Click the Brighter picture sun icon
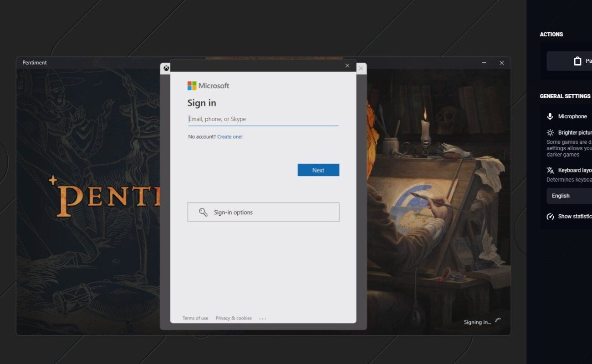Viewport: 592px width, 364px height. pyautogui.click(x=550, y=133)
